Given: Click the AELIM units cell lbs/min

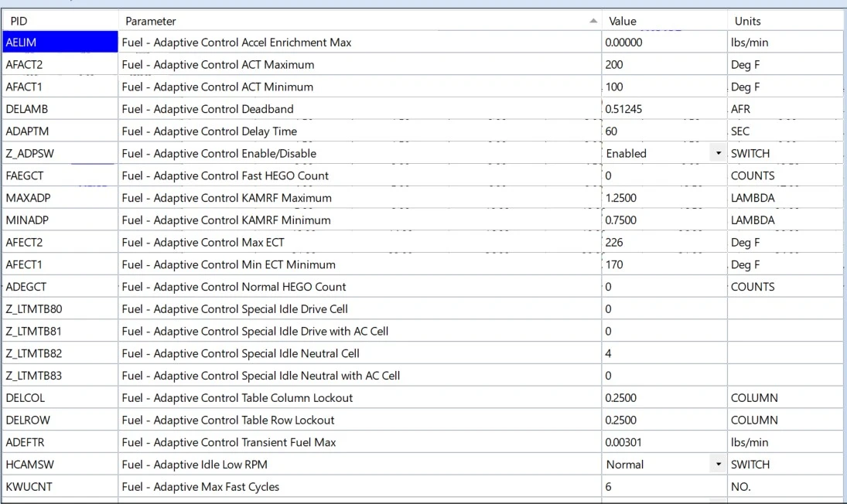Looking at the screenshot, I should point(785,42).
